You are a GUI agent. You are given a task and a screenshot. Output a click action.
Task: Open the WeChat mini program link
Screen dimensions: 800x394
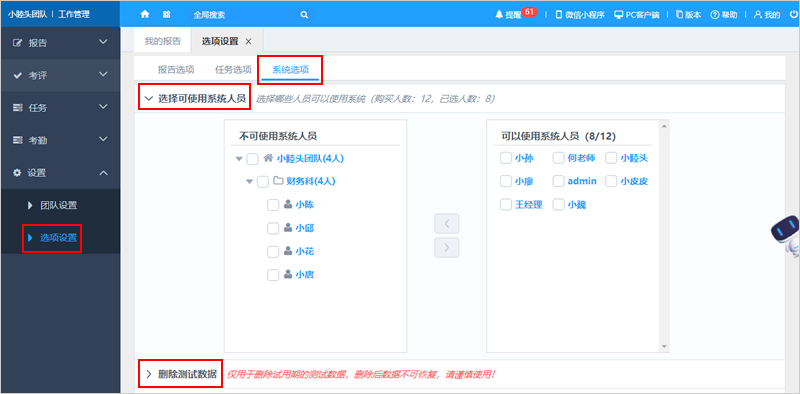pos(580,15)
